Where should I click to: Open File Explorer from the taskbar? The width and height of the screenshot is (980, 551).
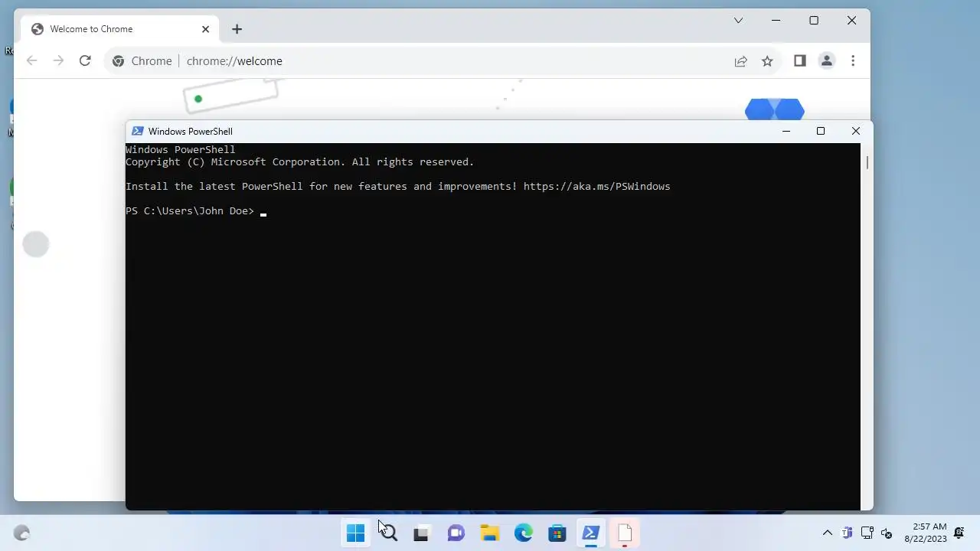tap(490, 533)
